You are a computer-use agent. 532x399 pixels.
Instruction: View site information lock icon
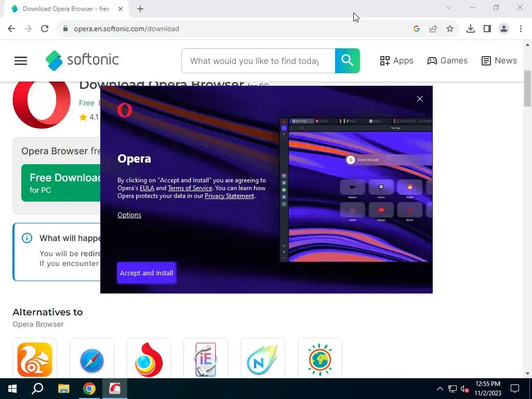65,29
